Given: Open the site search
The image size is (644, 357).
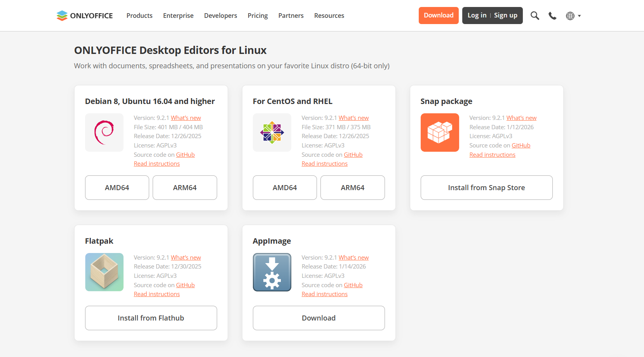Looking at the screenshot, I should pos(535,16).
